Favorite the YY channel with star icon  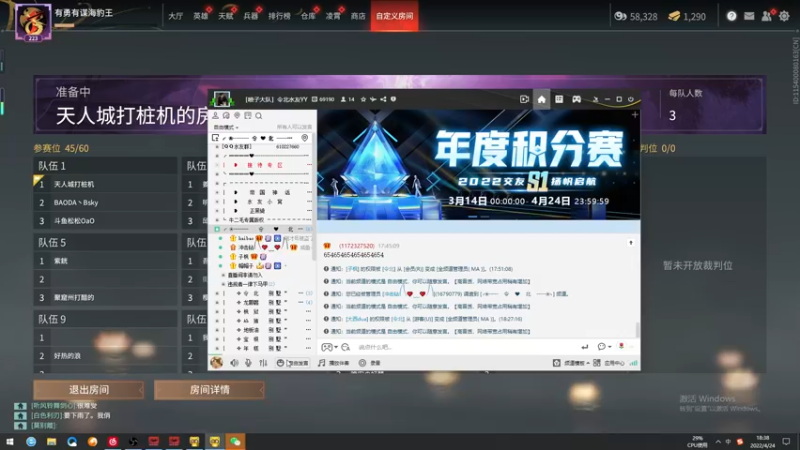(363, 99)
